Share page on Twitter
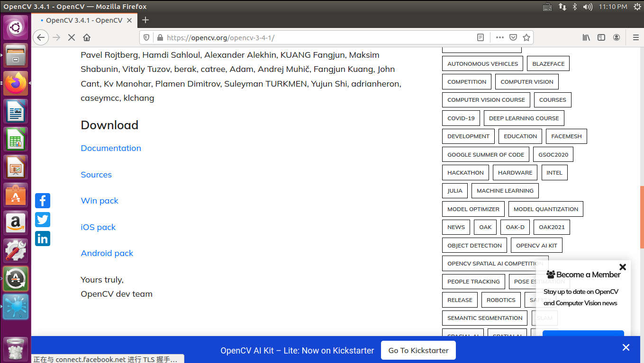Screen dimensions: 644x363 click(x=43, y=220)
